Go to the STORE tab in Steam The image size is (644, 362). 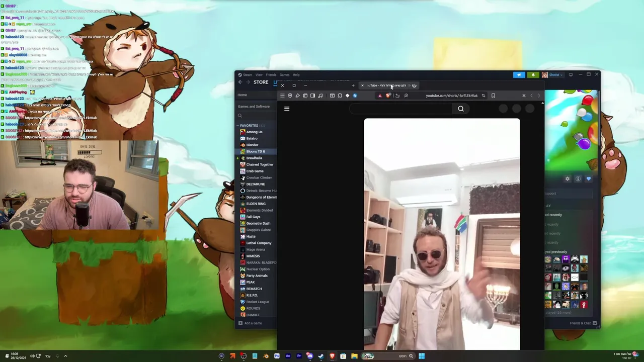[x=261, y=82]
